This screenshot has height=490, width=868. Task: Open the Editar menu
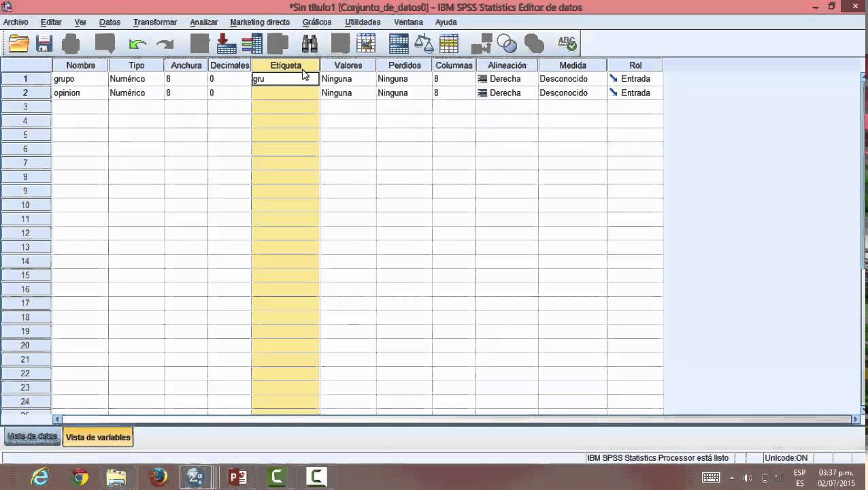pos(51,22)
